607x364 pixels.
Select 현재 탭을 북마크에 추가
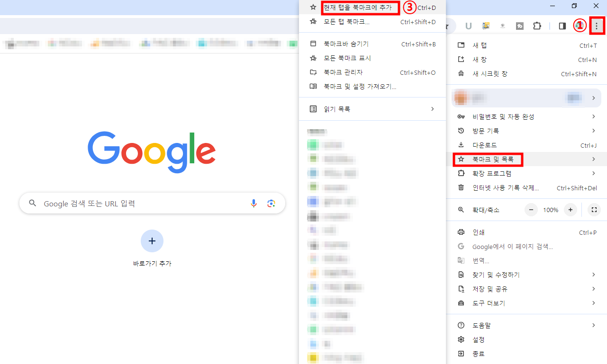click(x=361, y=7)
